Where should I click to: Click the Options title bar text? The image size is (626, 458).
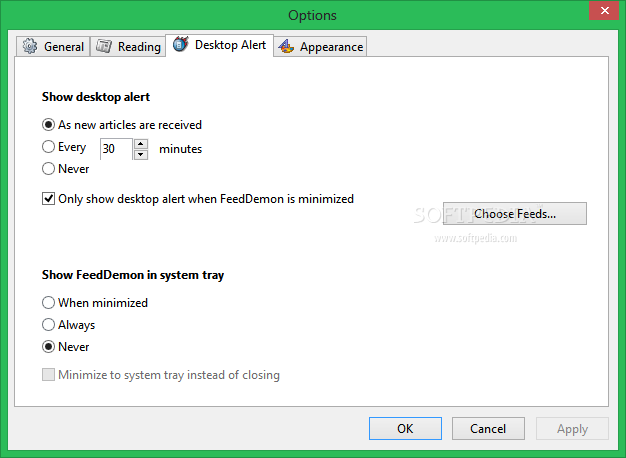pyautogui.click(x=312, y=16)
